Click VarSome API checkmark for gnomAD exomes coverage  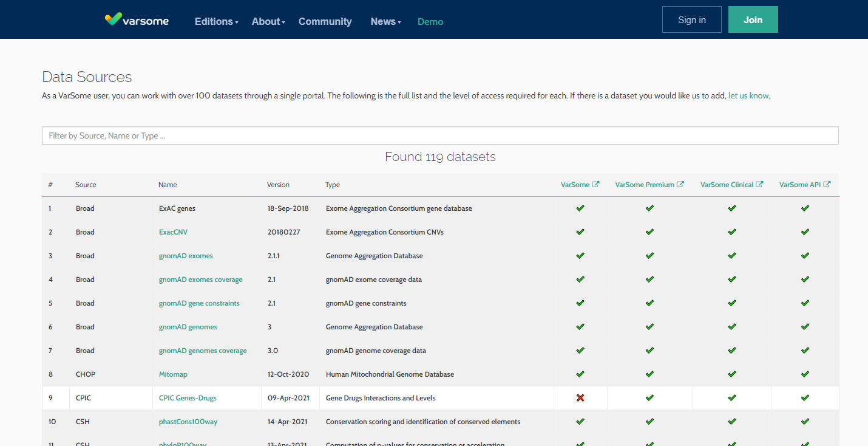(805, 280)
